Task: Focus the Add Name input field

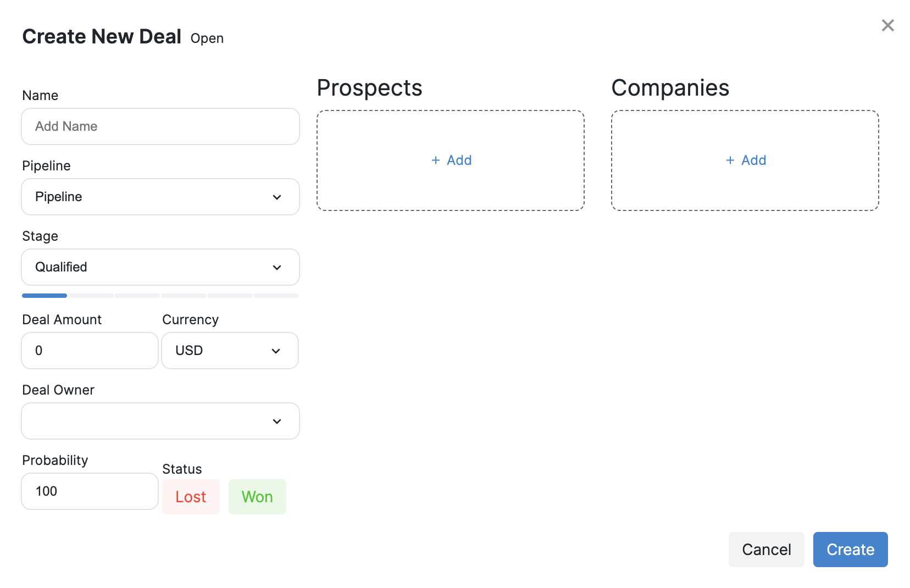Action: click(x=160, y=126)
